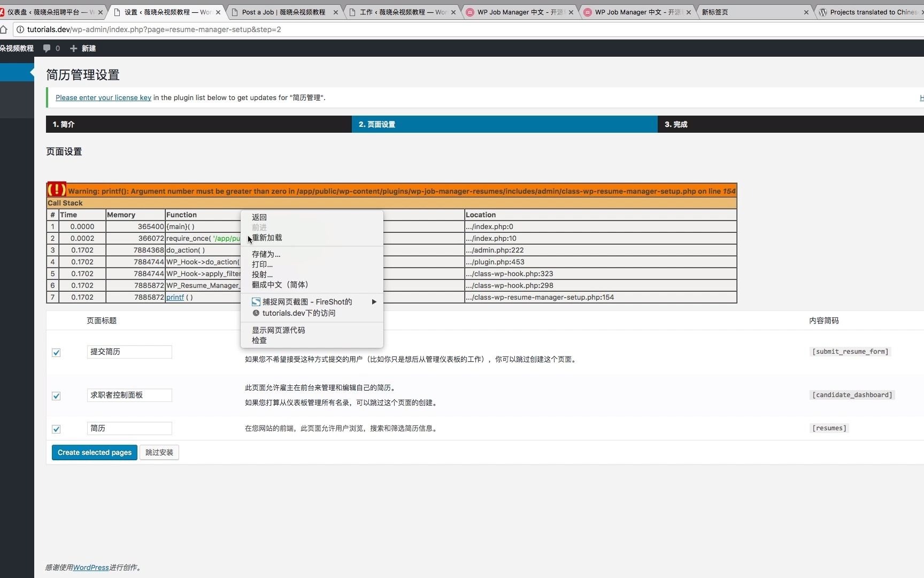924x578 pixels.
Task: Uncheck the 提交简历 page checkbox
Action: (x=56, y=352)
